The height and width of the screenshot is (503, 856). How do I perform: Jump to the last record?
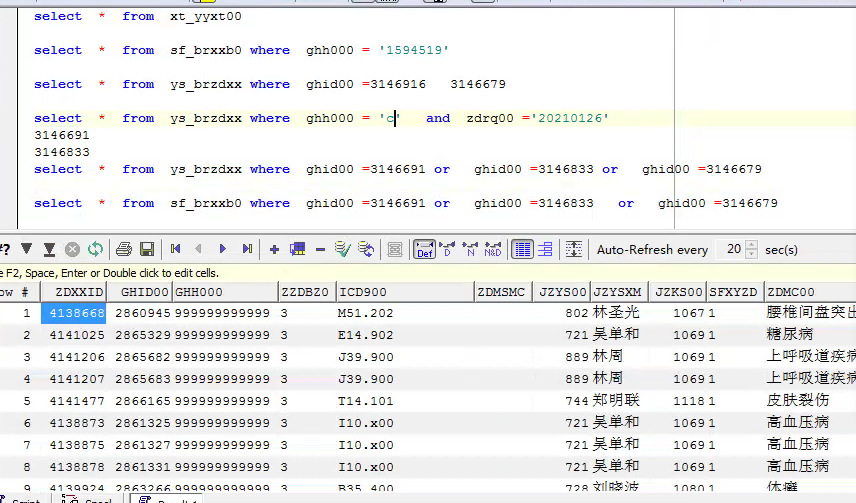coord(246,249)
